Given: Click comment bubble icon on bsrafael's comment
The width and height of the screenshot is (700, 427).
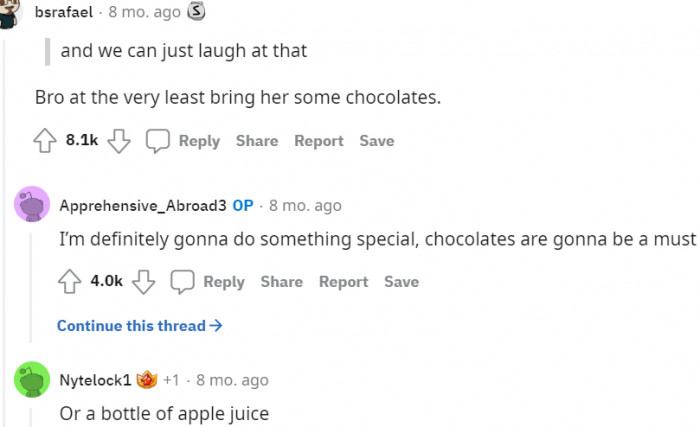Looking at the screenshot, I should (158, 141).
